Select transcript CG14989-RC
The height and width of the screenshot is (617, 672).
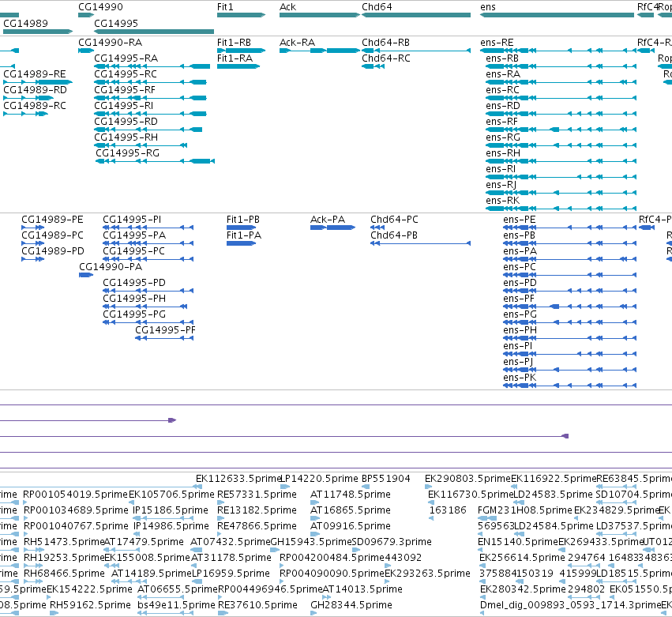click(35, 106)
